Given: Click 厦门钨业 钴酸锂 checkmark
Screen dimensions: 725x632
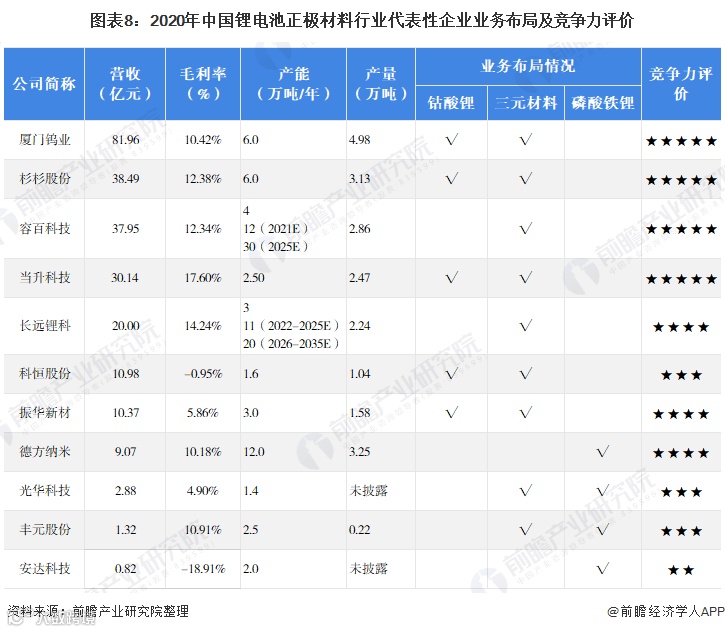Looking at the screenshot, I should coord(452,139).
